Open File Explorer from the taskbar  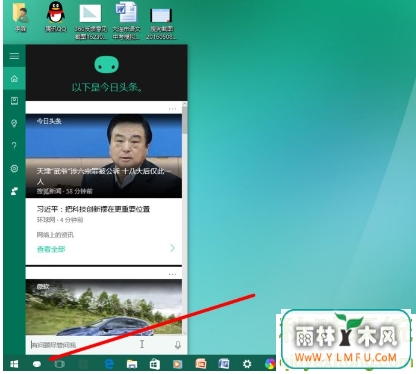[x=132, y=364]
